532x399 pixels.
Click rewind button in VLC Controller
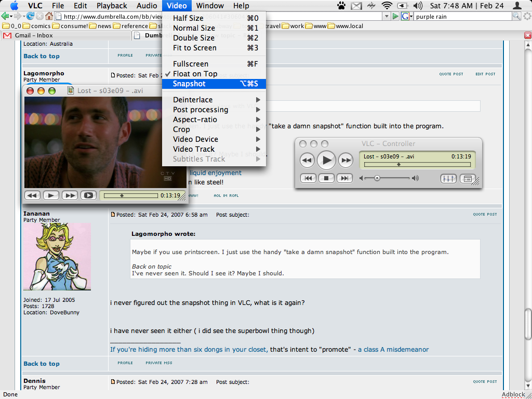308,160
